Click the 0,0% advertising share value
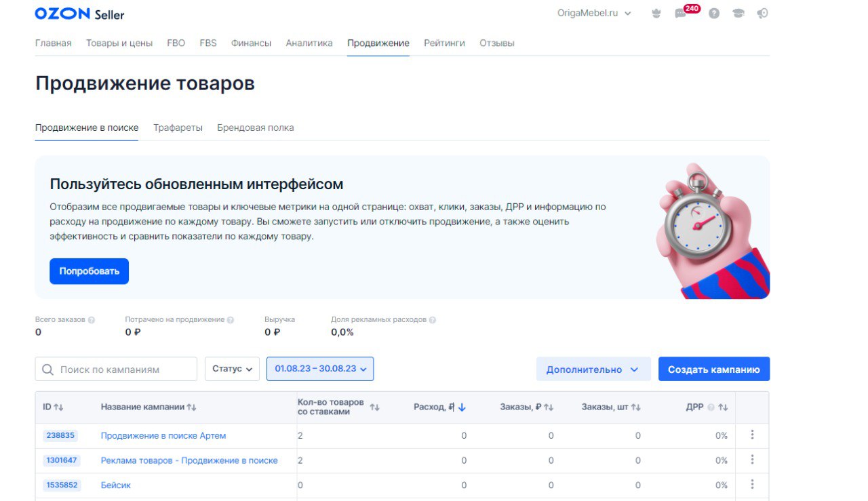The width and height of the screenshot is (868, 501). (342, 332)
